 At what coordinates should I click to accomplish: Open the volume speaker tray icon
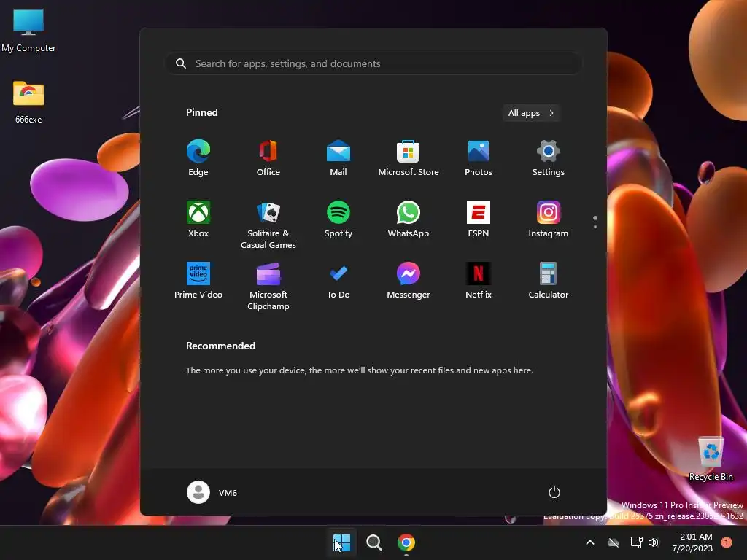(654, 542)
